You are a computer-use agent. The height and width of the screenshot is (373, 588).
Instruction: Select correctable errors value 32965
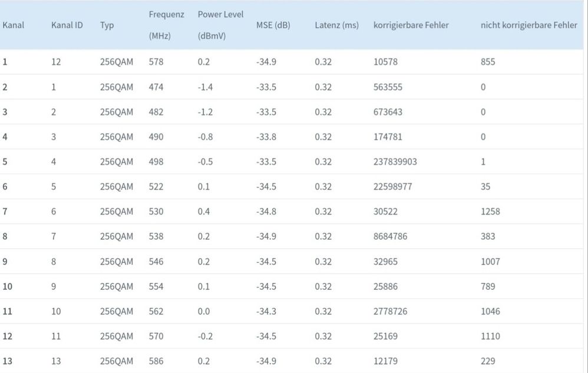click(x=385, y=262)
